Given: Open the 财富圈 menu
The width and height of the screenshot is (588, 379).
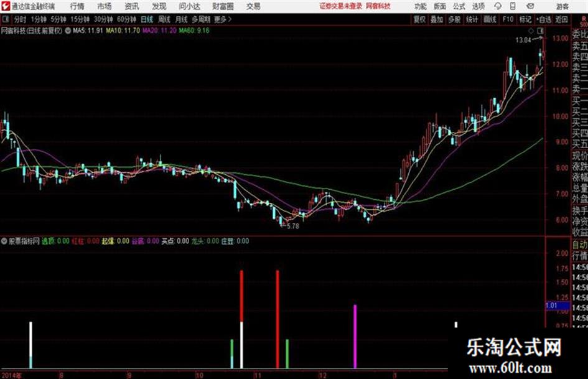Looking at the screenshot, I should pyautogui.click(x=223, y=6).
